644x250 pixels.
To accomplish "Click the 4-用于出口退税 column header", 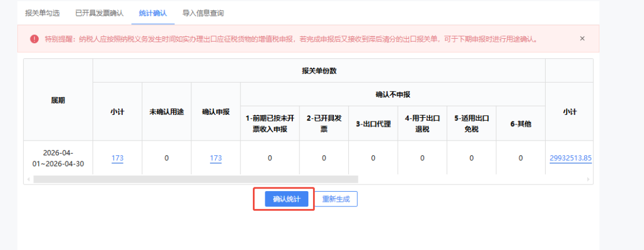I will [422, 124].
